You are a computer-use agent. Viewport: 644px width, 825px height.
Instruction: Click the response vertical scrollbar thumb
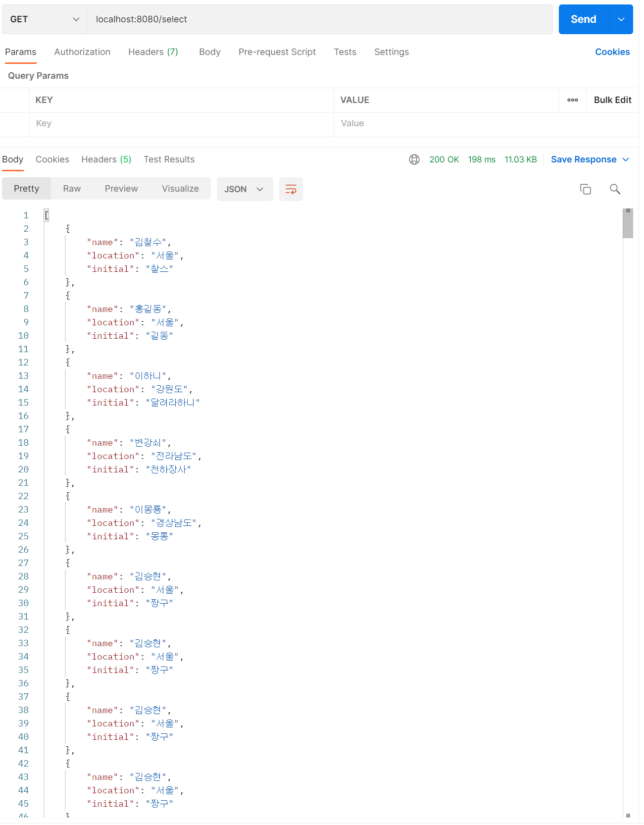click(x=628, y=223)
